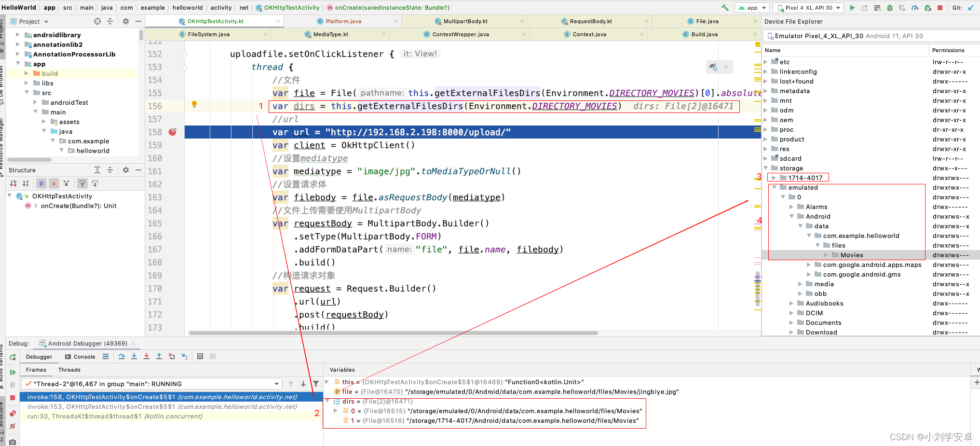
Task: Click the Debug app bug icon
Action: pos(890,8)
